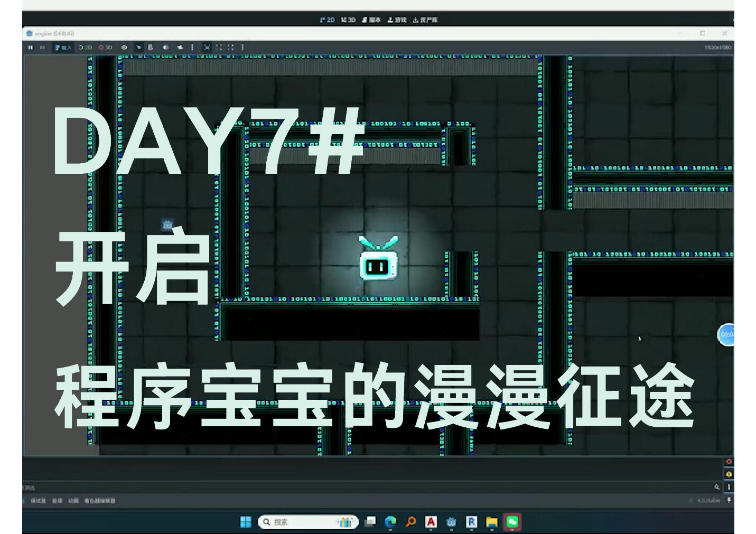The height and width of the screenshot is (534, 756).
Task: Enable 2D node selection in game view
Action: [85, 48]
